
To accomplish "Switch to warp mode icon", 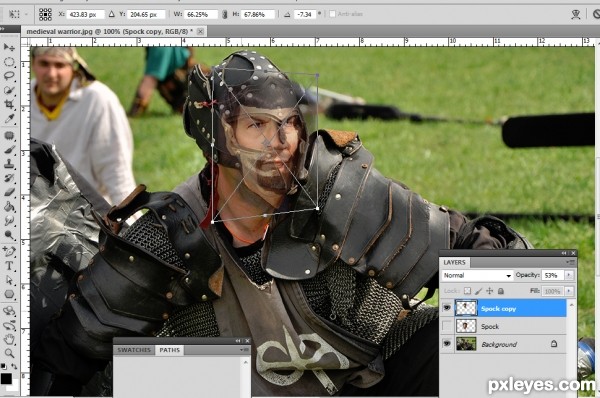I will [x=576, y=15].
